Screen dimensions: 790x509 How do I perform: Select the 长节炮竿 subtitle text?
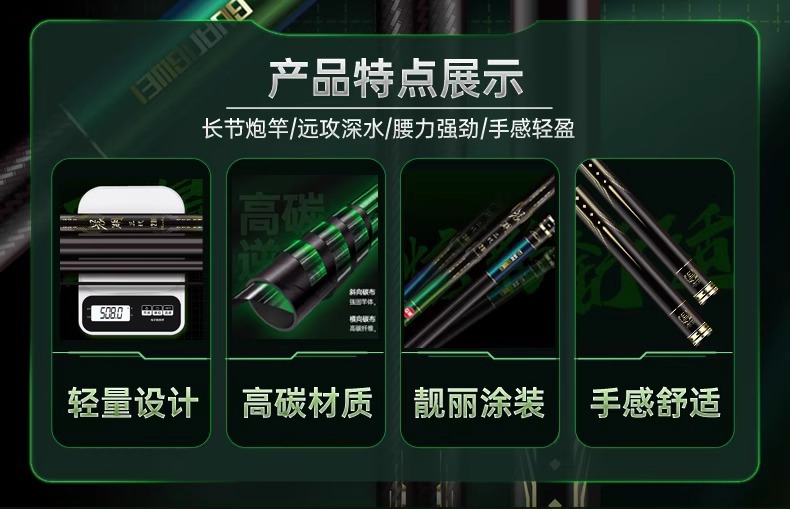coord(245,129)
